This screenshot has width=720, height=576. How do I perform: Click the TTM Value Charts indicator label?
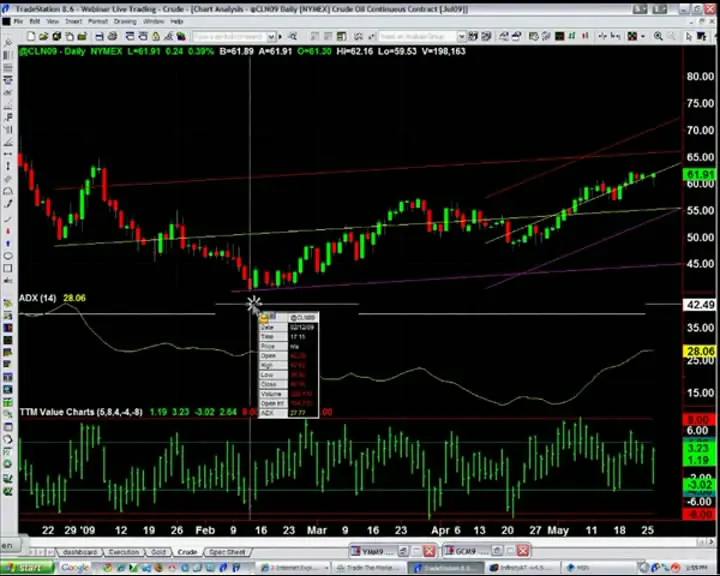click(81, 412)
